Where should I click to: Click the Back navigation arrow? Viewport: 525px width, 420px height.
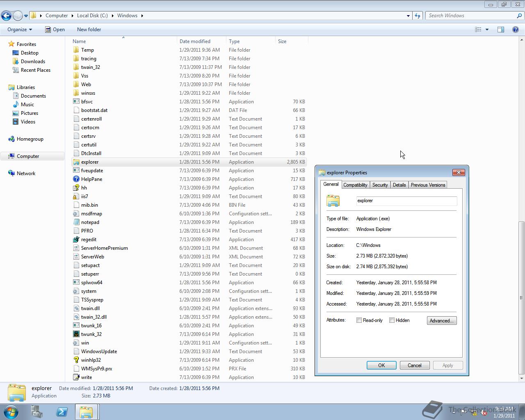(x=6, y=16)
